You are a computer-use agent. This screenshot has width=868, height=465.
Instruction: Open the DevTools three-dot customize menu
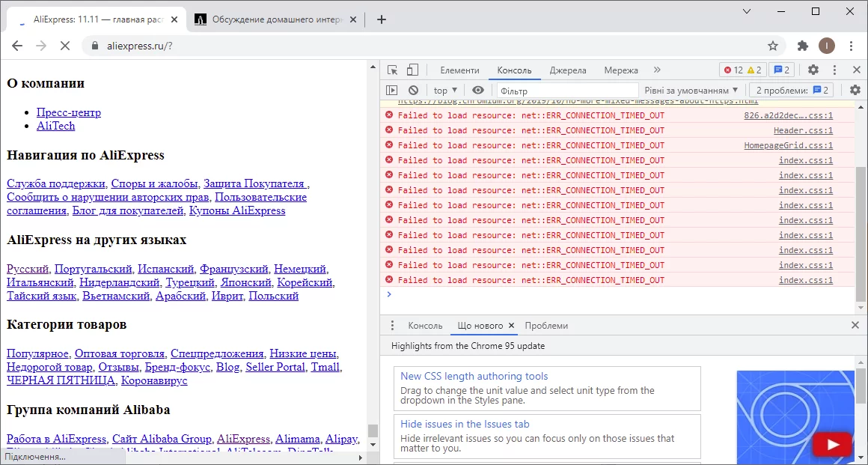[835, 70]
